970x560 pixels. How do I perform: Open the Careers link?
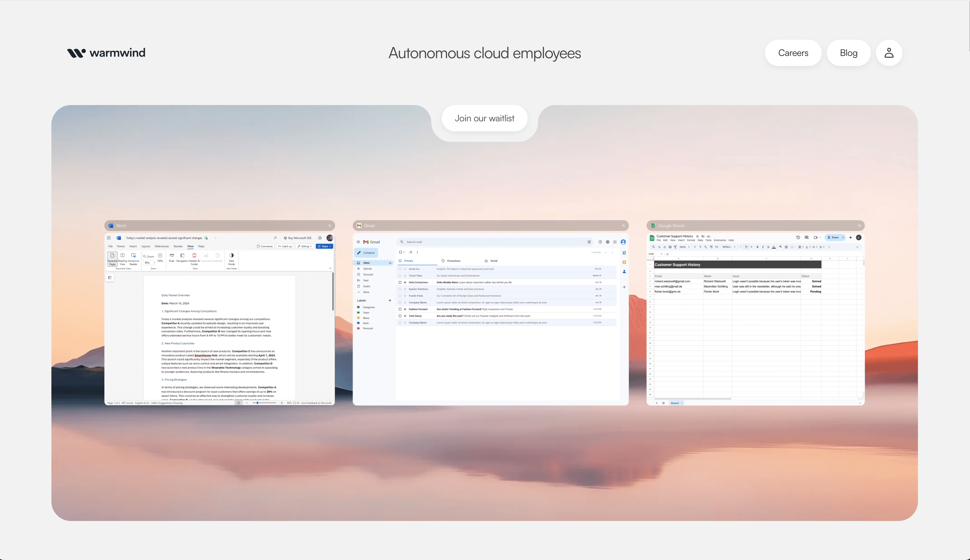(793, 53)
